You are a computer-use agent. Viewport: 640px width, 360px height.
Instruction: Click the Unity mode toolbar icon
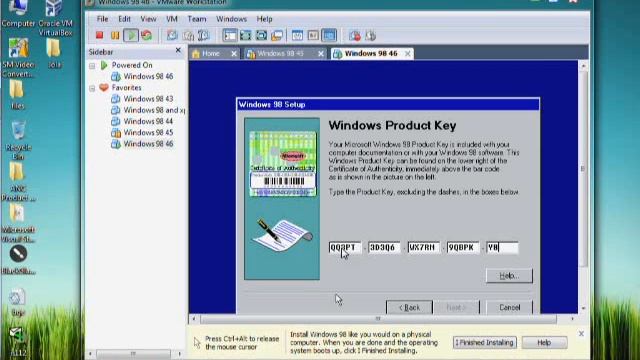click(x=277, y=35)
